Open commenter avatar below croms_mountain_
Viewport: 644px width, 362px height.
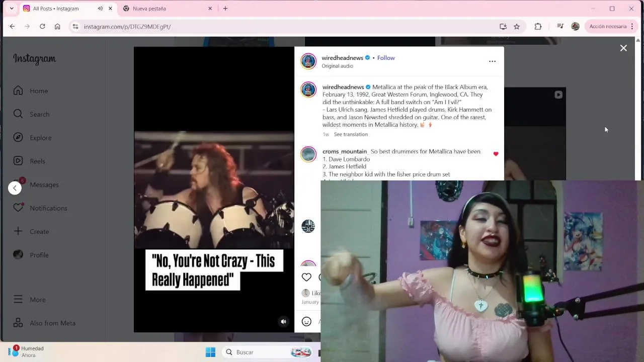[x=308, y=226]
